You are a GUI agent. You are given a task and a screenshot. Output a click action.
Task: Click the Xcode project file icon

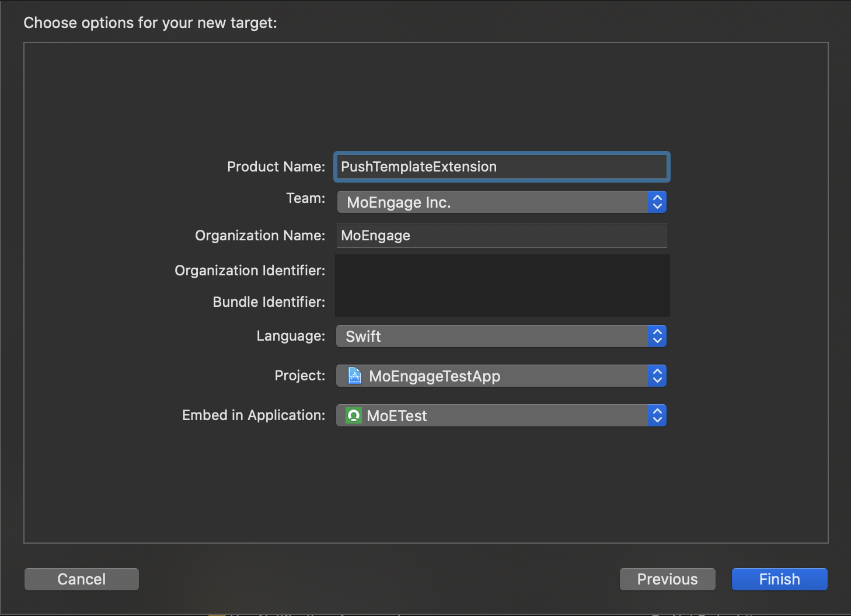354,376
